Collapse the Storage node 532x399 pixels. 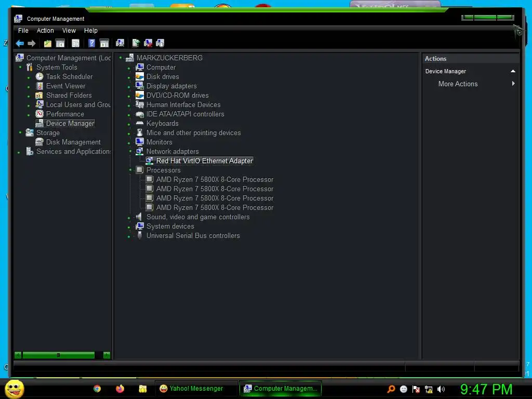pyautogui.click(x=20, y=132)
